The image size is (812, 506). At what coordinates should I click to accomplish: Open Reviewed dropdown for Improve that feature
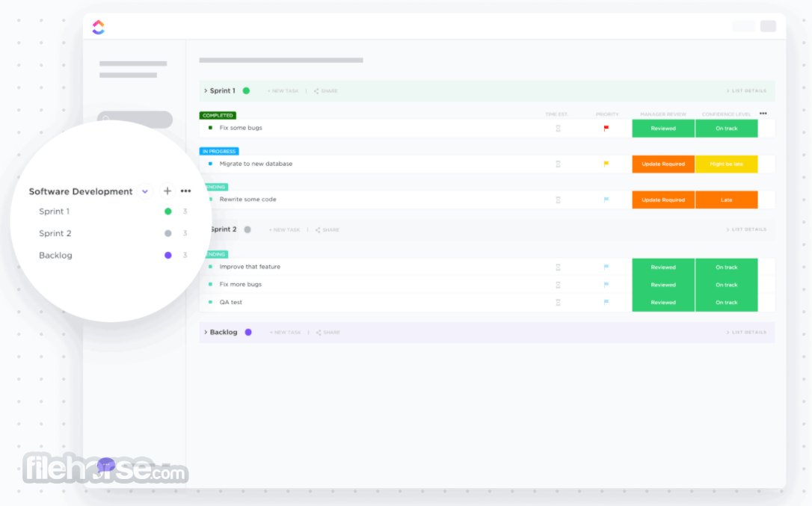pos(663,268)
